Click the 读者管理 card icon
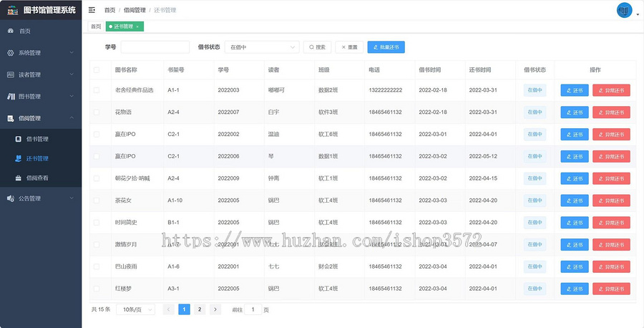Image resolution: width=644 pixels, height=328 pixels. click(11, 74)
